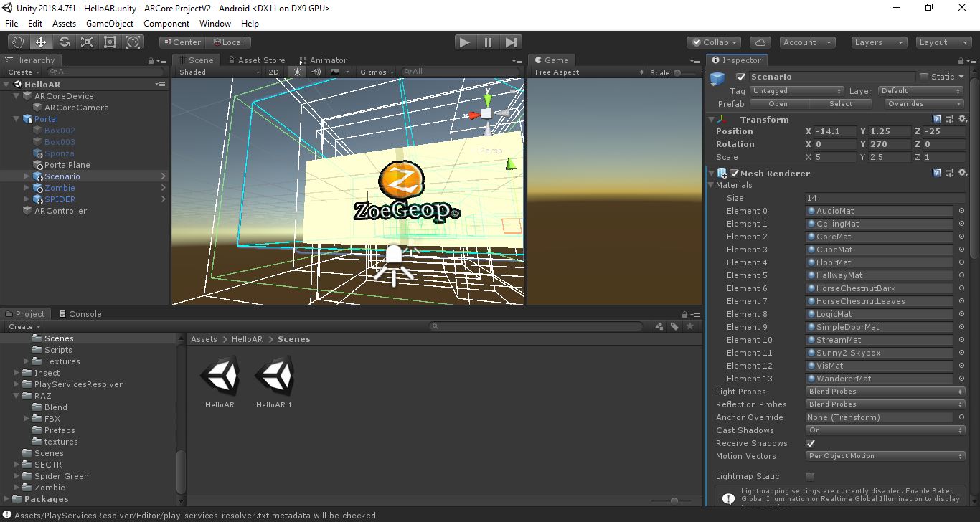Open the cloud services button

pyautogui.click(x=760, y=42)
